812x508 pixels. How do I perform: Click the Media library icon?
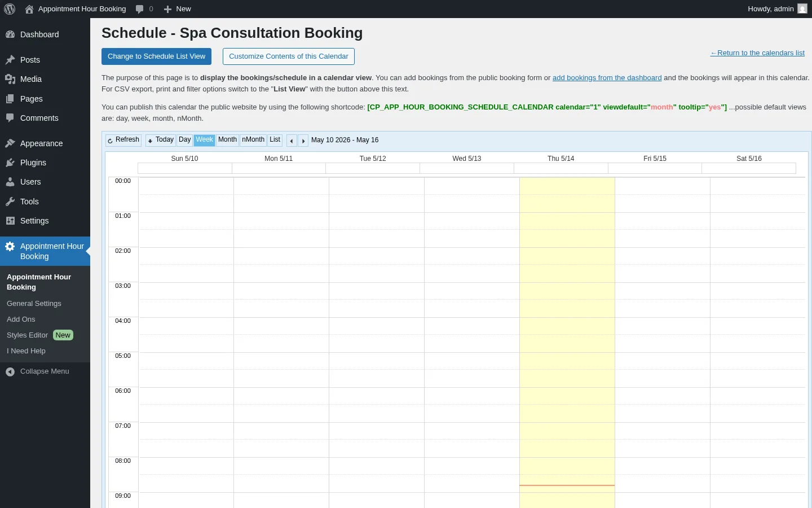10,79
